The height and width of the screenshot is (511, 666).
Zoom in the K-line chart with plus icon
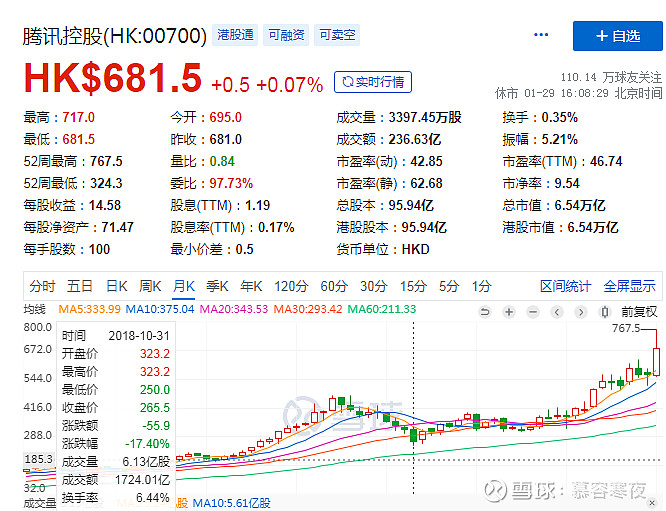click(509, 313)
